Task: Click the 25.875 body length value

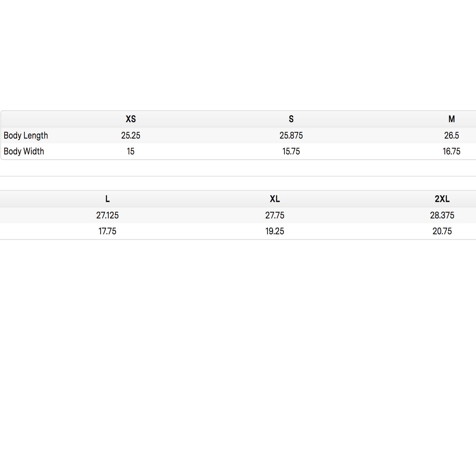Action: coord(291,135)
